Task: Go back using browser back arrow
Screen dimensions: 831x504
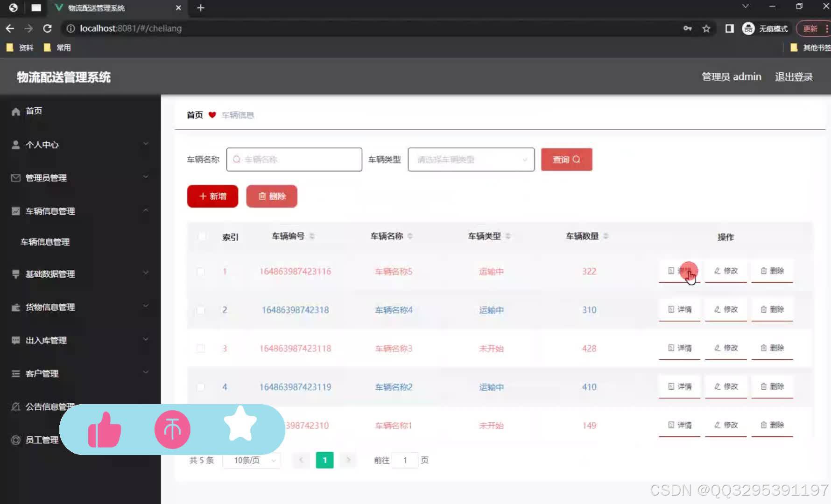Action: [x=10, y=28]
